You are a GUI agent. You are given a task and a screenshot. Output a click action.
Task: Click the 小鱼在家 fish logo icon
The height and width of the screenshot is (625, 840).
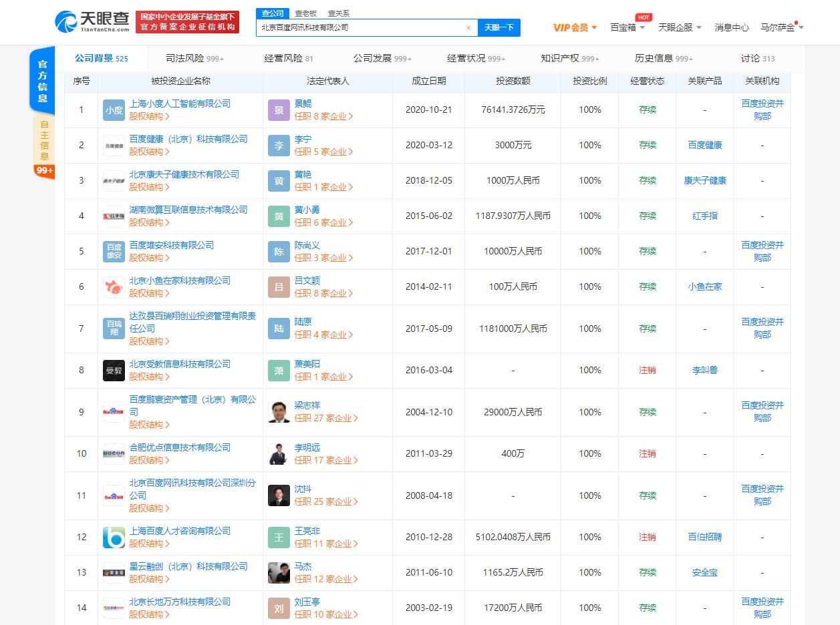(x=114, y=287)
